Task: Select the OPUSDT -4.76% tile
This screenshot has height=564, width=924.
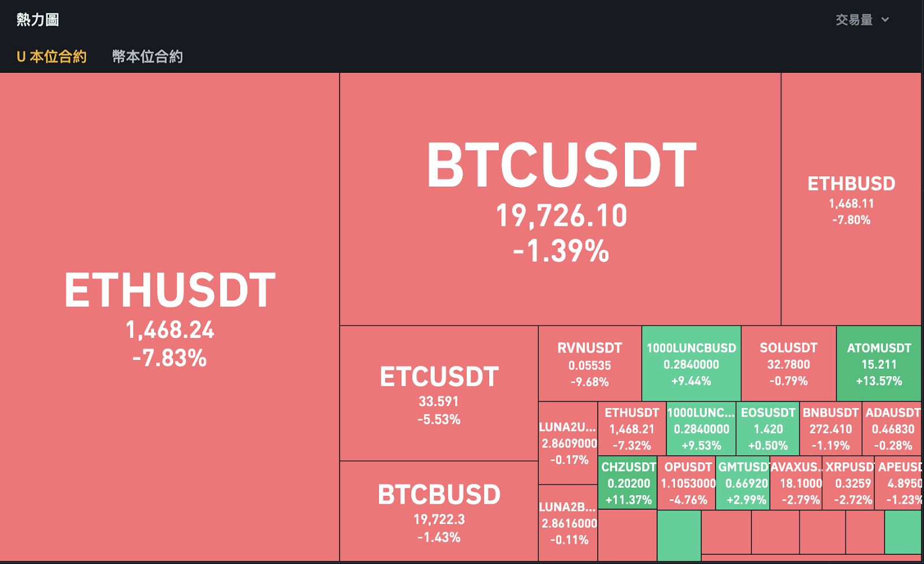Action: coord(687,483)
